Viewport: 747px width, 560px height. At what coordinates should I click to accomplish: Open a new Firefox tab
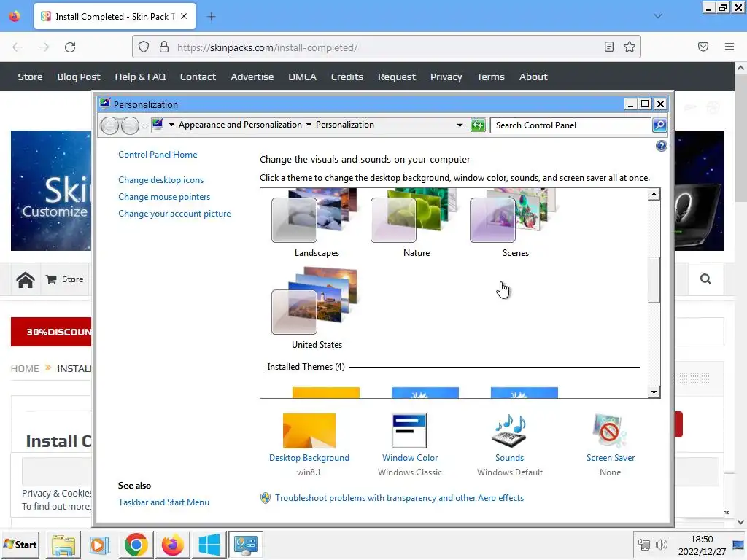(211, 17)
